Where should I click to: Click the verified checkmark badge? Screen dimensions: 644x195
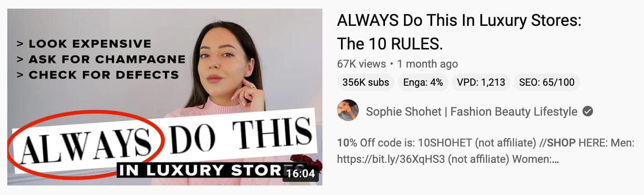588,111
